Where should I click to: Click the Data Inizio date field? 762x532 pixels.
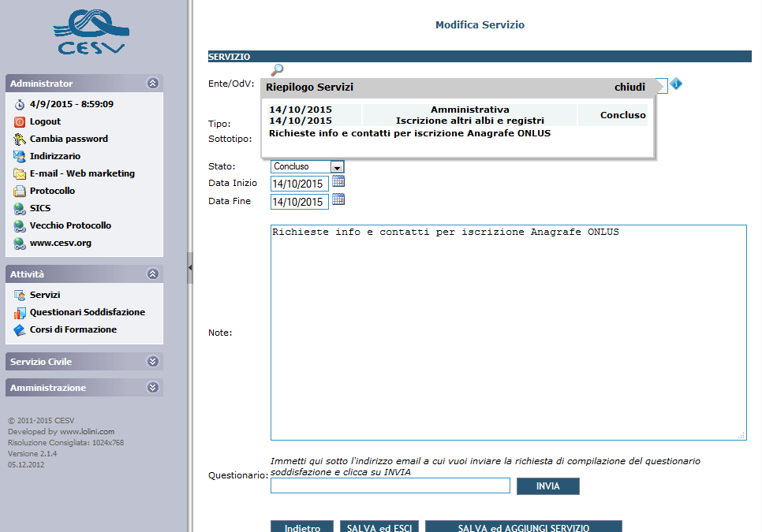300,184
